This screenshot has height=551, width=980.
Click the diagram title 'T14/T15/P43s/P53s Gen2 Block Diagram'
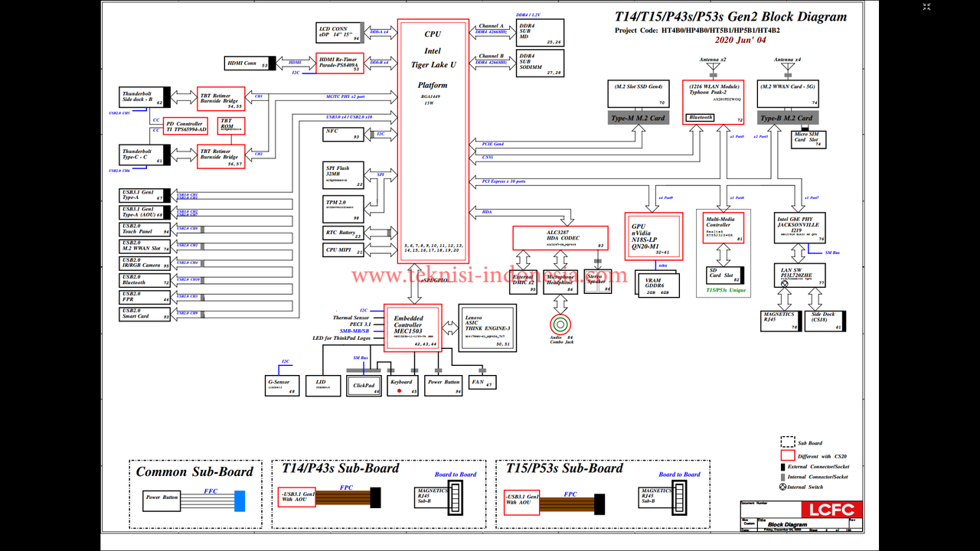pos(731,17)
